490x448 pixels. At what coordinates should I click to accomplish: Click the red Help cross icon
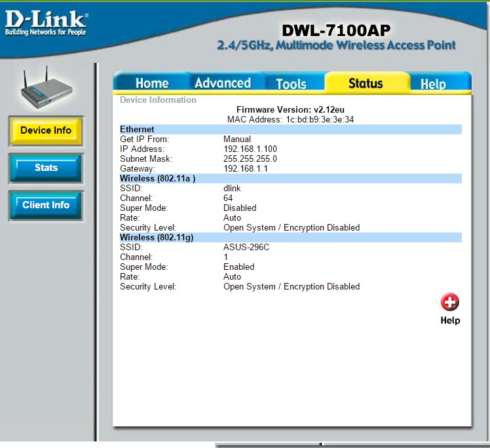(x=449, y=302)
